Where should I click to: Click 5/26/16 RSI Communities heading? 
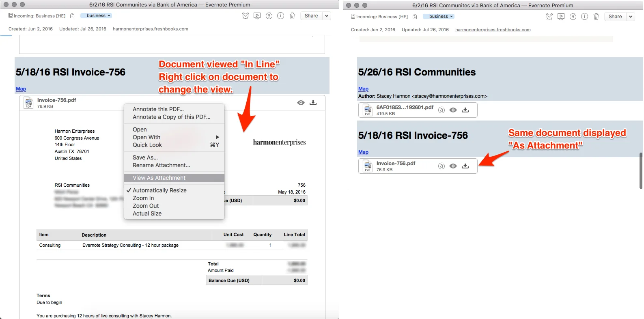[417, 72]
